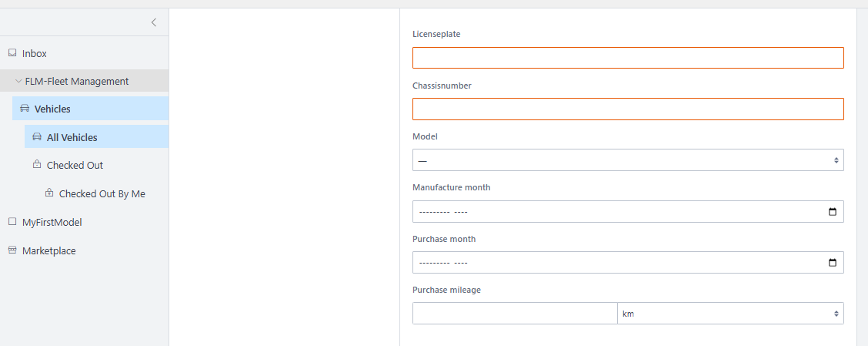868x346 pixels.
Task: Focus the Chassisnumber text field
Action: (628, 109)
